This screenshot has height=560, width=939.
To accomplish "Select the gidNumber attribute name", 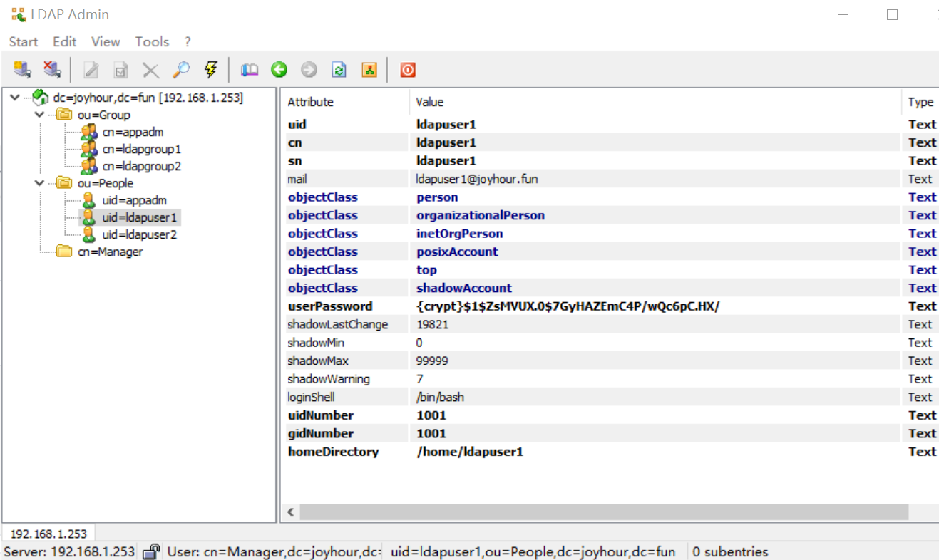I will (320, 433).
